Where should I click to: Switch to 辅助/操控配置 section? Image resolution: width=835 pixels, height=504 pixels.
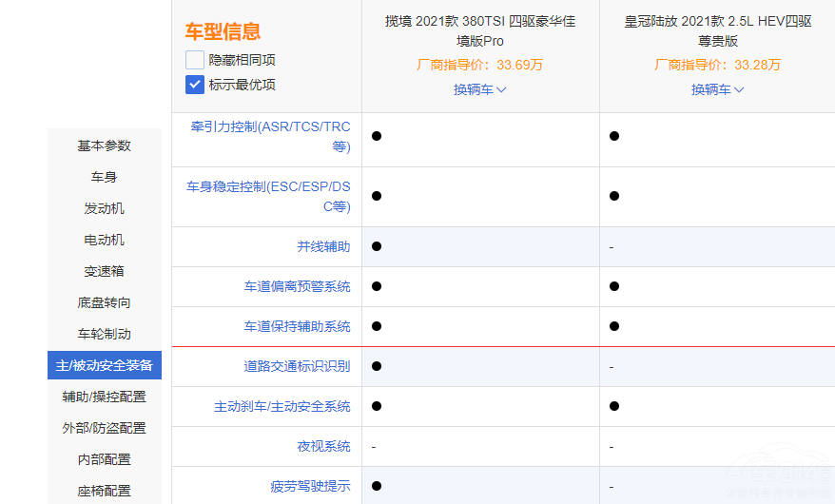pyautogui.click(x=105, y=397)
